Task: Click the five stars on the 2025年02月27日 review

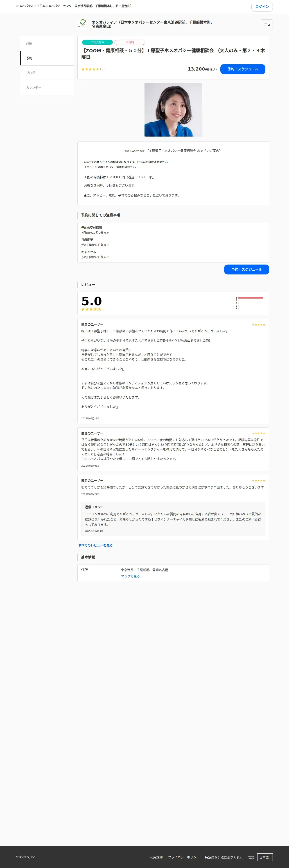Action: click(258, 480)
